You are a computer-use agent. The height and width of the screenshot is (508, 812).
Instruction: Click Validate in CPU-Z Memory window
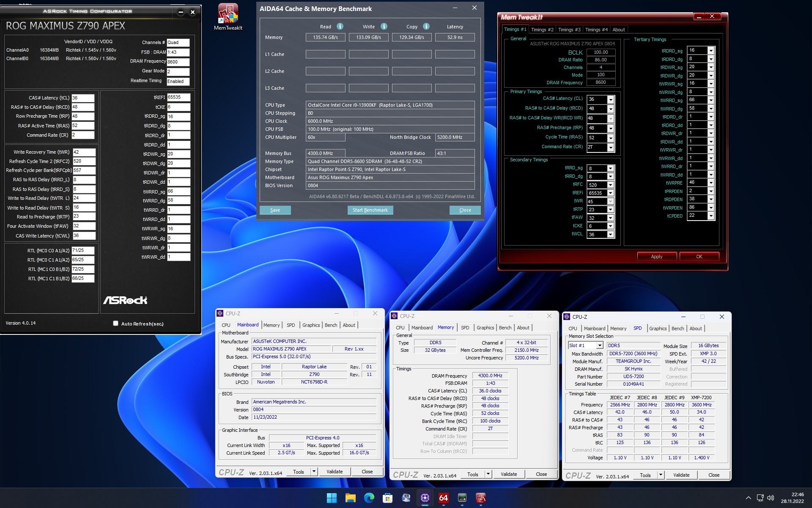tap(509, 474)
